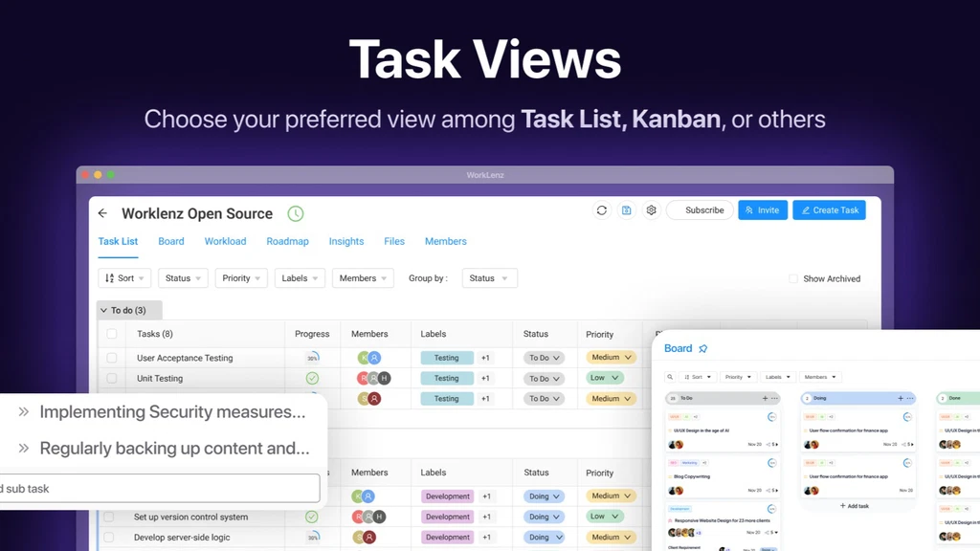Viewport: 980px width, 551px height.
Task: Click the plus icon on the Doing column
Action: (900, 398)
